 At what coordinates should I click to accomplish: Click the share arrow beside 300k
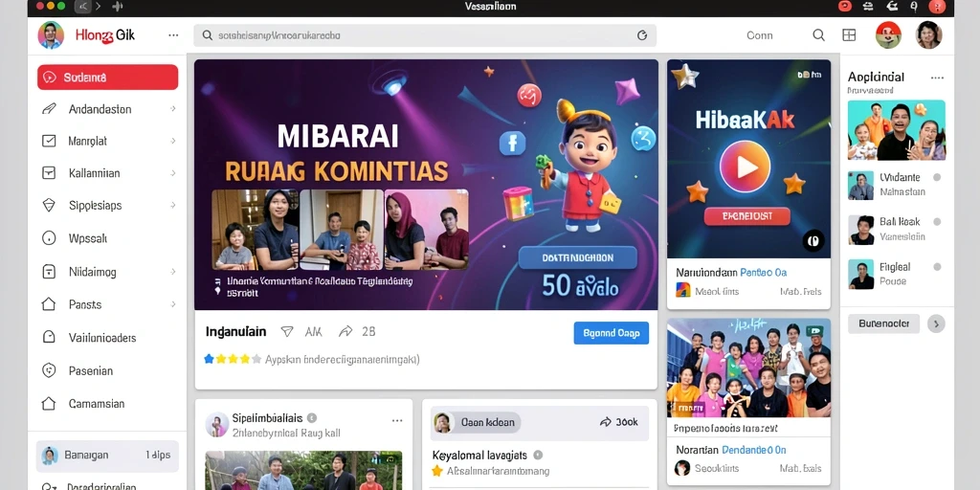605,422
